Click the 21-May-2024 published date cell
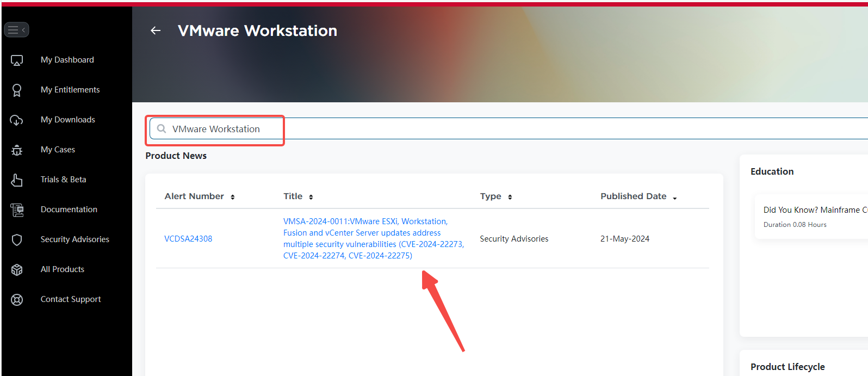 click(625, 239)
